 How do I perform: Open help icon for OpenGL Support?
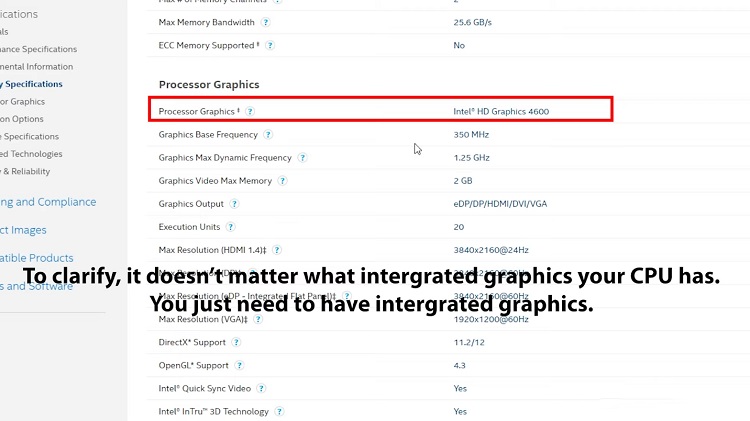(239, 366)
